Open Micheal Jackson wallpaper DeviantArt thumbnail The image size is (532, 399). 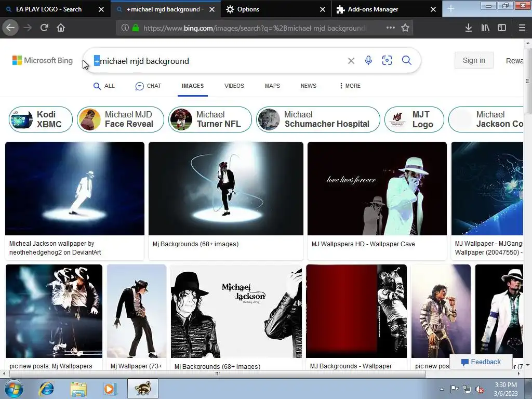(75, 188)
